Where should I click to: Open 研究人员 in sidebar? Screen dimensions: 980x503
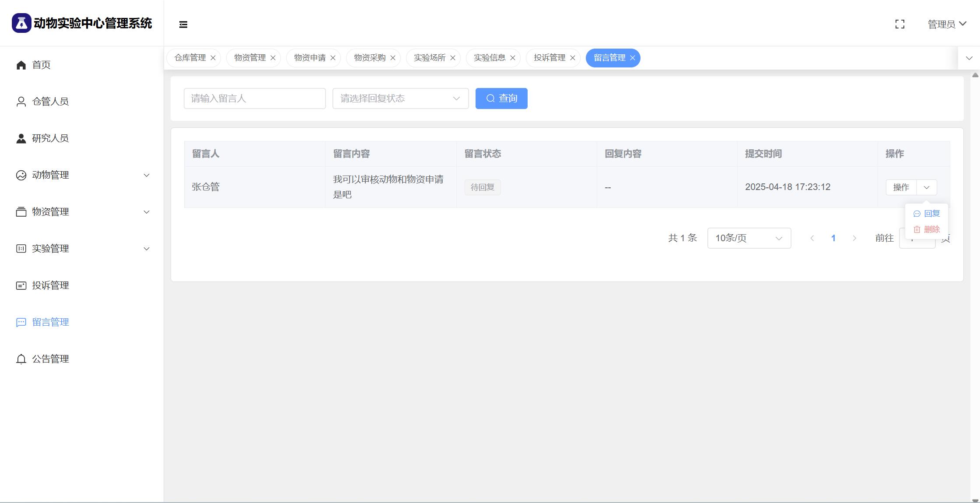pyautogui.click(x=50, y=138)
